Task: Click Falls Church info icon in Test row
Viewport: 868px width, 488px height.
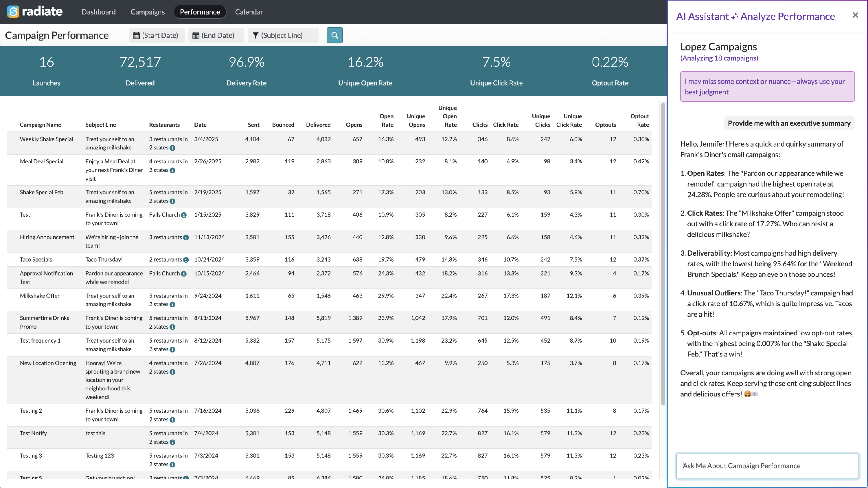Action: 184,215
